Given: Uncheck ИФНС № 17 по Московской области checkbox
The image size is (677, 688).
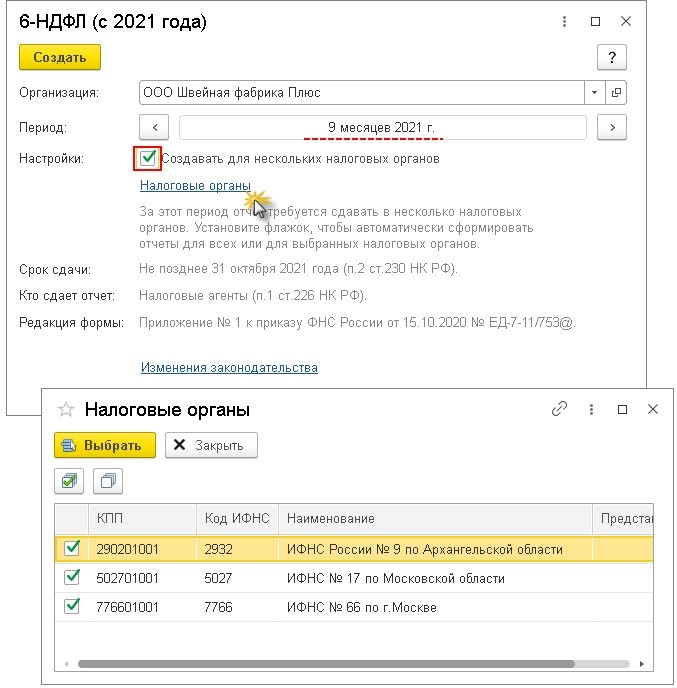Looking at the screenshot, I should (72, 577).
